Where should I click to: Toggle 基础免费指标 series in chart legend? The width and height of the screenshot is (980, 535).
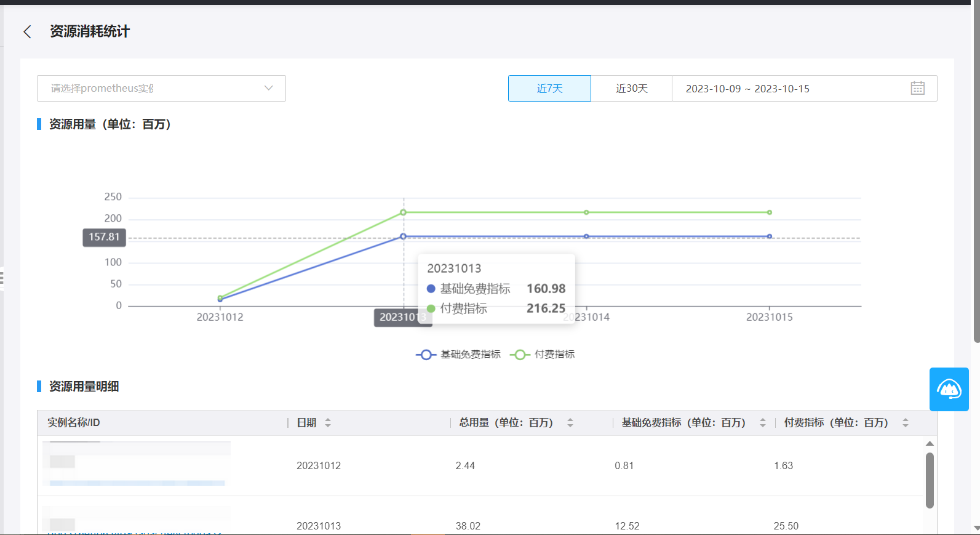459,355
